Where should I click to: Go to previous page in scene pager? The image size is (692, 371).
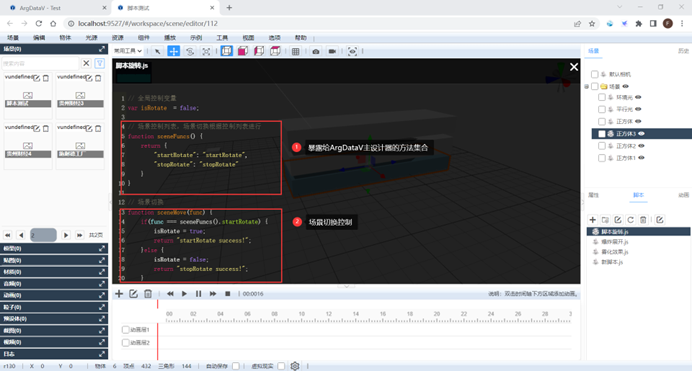(x=21, y=235)
